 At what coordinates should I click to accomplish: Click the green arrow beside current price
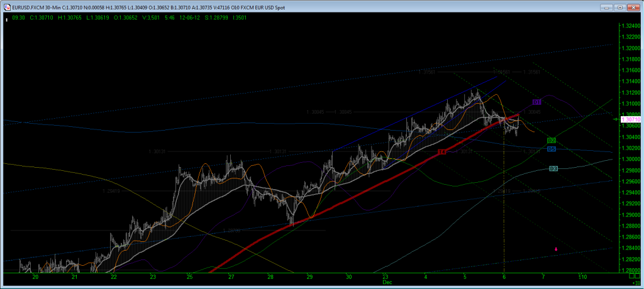616,118
